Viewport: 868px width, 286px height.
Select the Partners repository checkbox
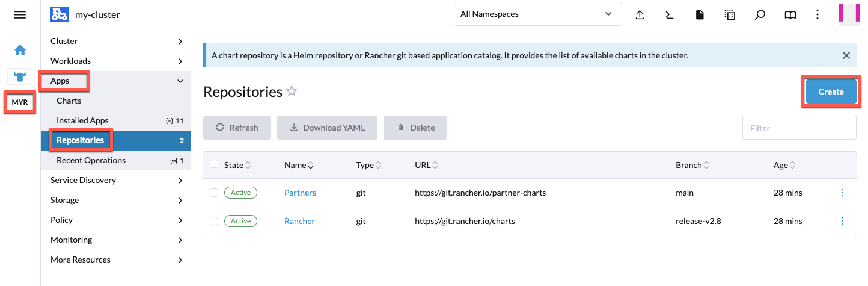pyautogui.click(x=214, y=193)
